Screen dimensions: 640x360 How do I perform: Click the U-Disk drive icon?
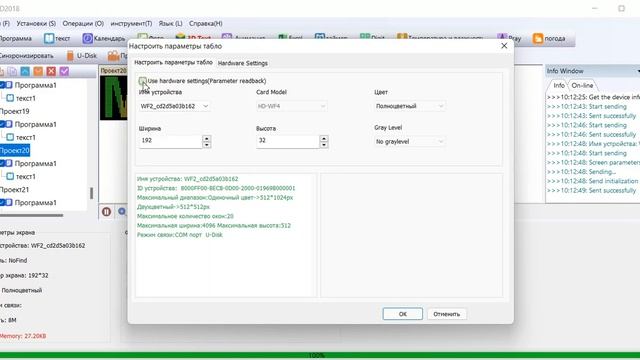pos(70,56)
